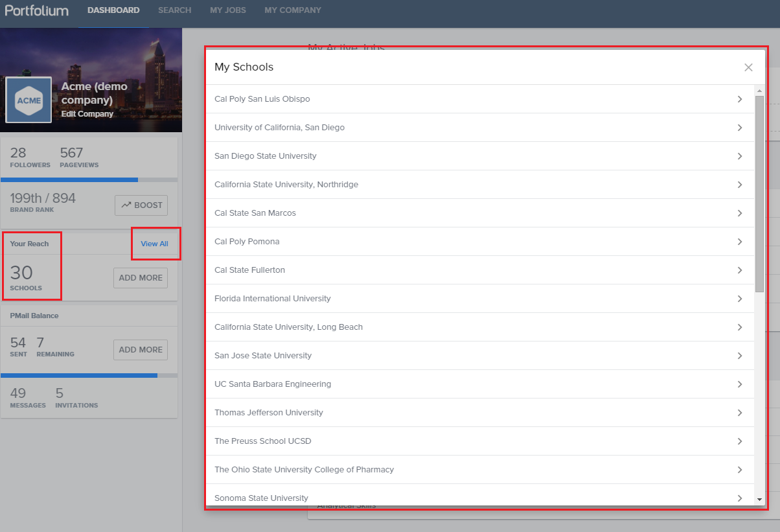This screenshot has width=780, height=532.
Task: Open the Search tab
Action: pos(175,10)
